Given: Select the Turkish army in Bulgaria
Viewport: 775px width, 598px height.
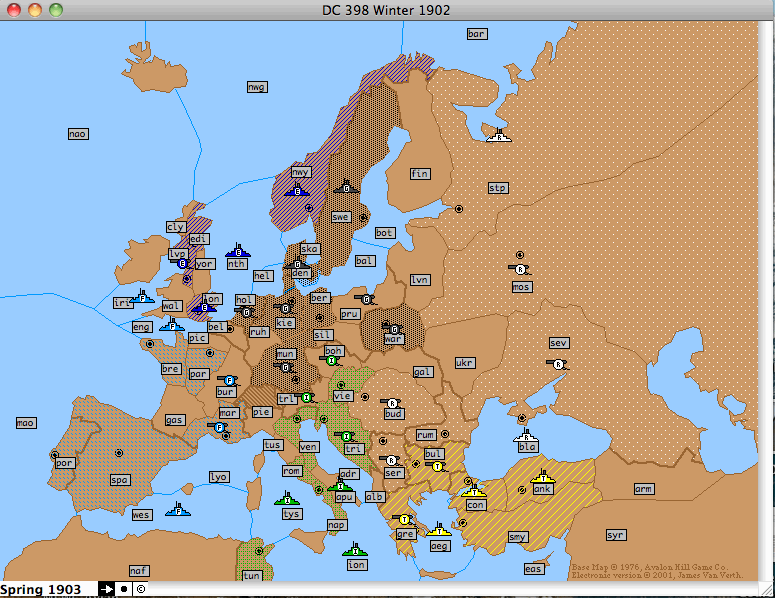Looking at the screenshot, I should 436,466.
